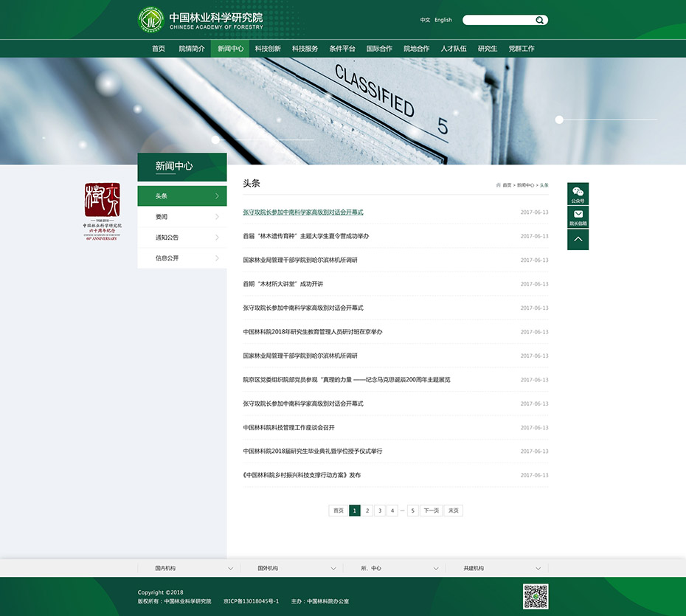Image resolution: width=686 pixels, height=616 pixels.
Task: Open the 所、中心 dropdown
Action: [x=394, y=569]
